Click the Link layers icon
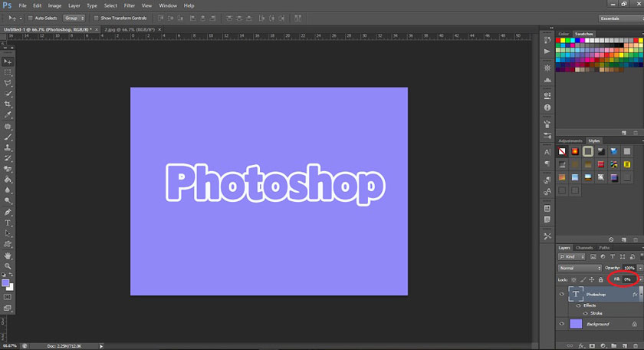Viewport: 644px width, 350px height. coord(570,346)
